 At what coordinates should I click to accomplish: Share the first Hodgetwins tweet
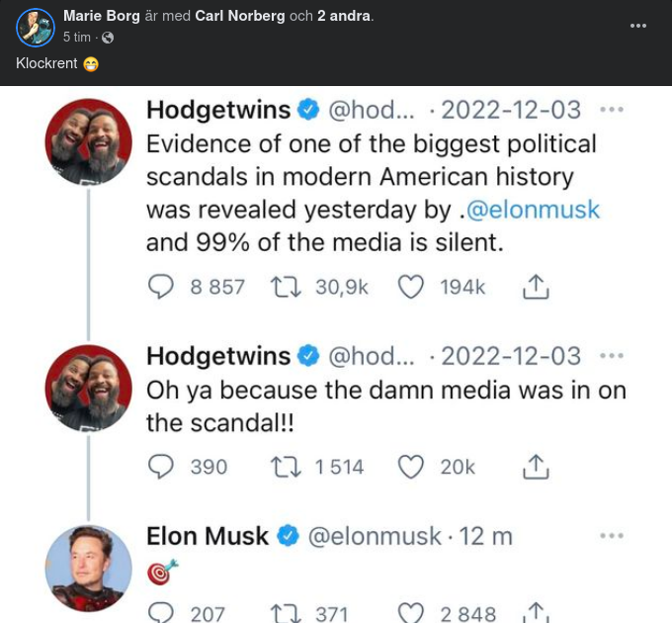coord(534,287)
